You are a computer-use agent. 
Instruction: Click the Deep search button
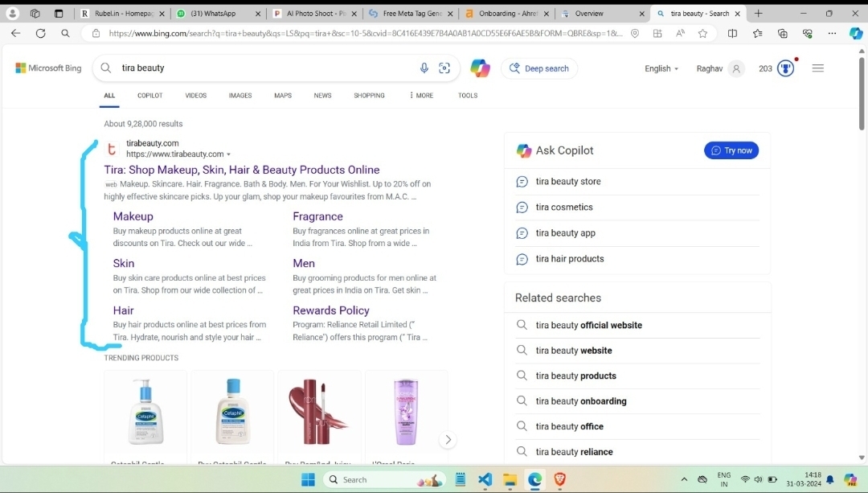(539, 68)
